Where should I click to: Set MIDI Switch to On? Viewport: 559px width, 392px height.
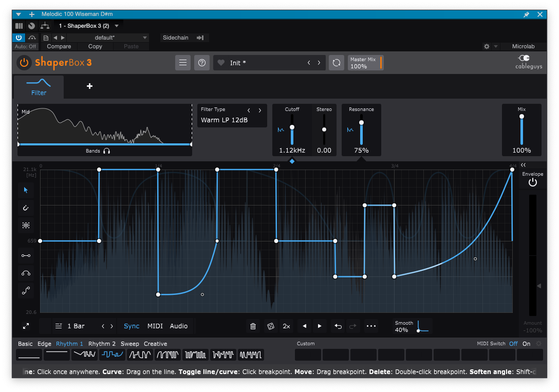tap(527, 344)
